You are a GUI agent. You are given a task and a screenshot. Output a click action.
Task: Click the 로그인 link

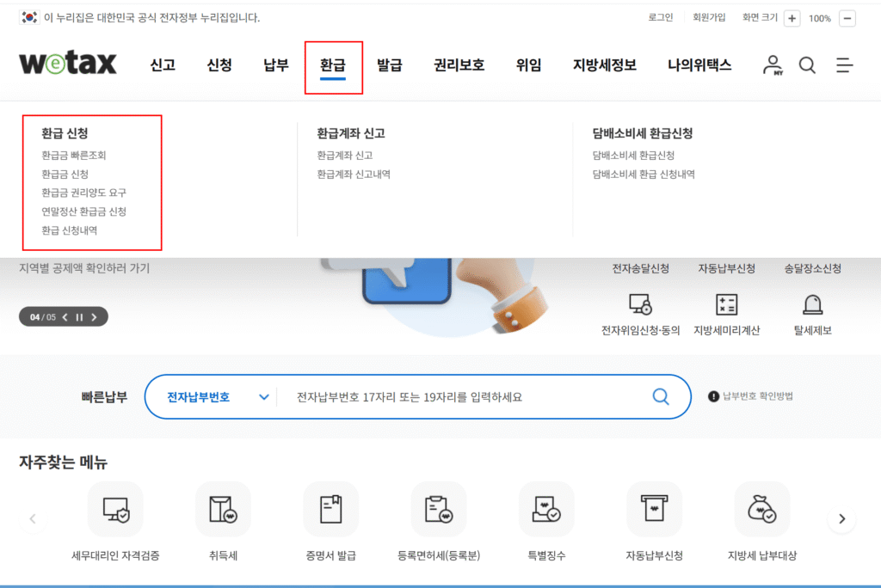[660, 18]
